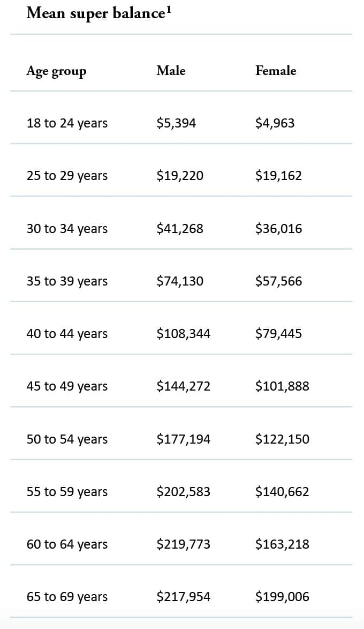This screenshot has height=629, width=364.
Task: Select the "30 to 34 years" row label
Action: point(67,229)
